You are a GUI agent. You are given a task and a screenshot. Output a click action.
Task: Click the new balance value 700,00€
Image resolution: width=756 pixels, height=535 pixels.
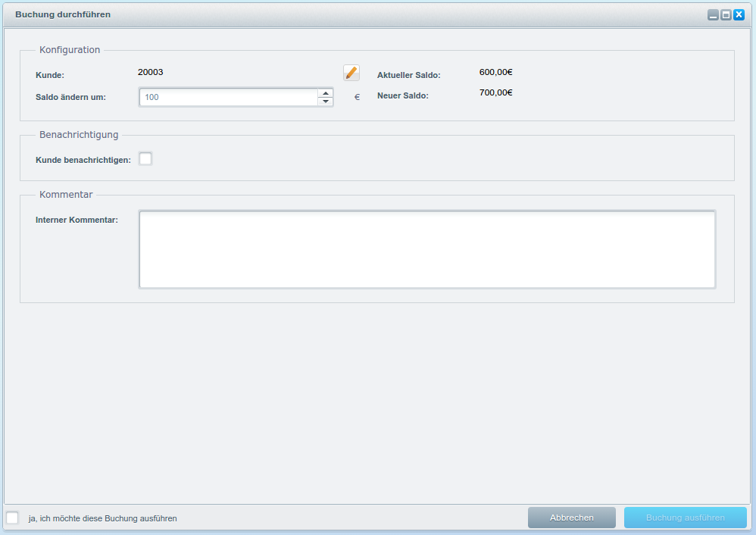(x=495, y=93)
